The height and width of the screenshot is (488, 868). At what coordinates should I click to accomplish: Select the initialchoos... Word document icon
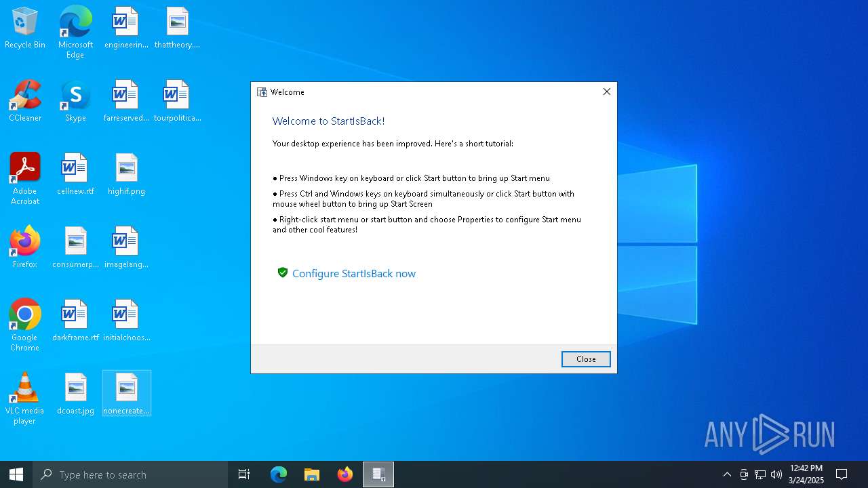pyautogui.click(x=126, y=321)
